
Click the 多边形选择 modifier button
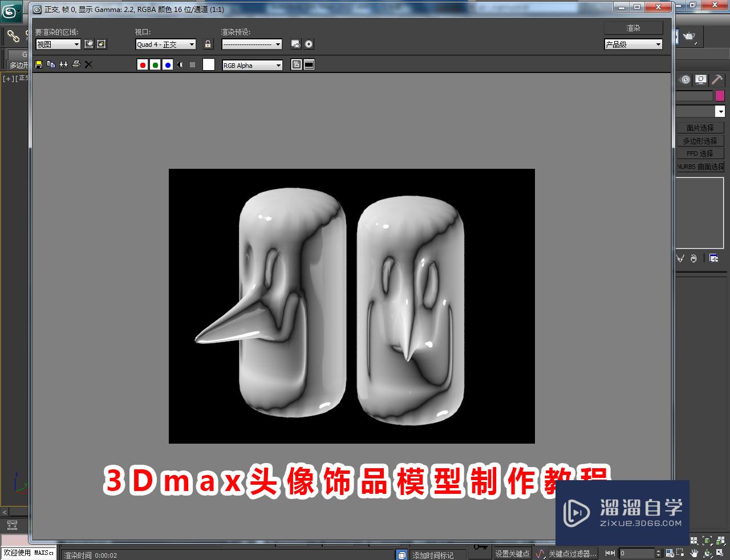click(x=700, y=141)
